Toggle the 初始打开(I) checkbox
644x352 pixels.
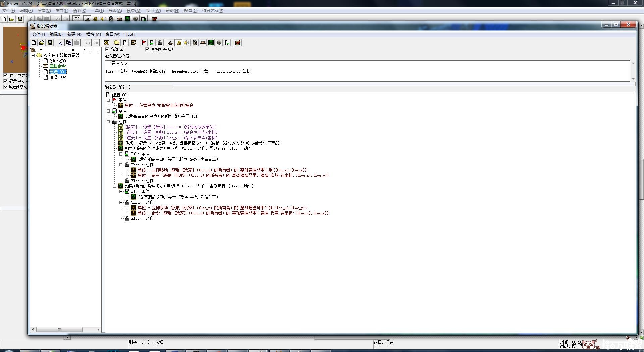coord(147,49)
